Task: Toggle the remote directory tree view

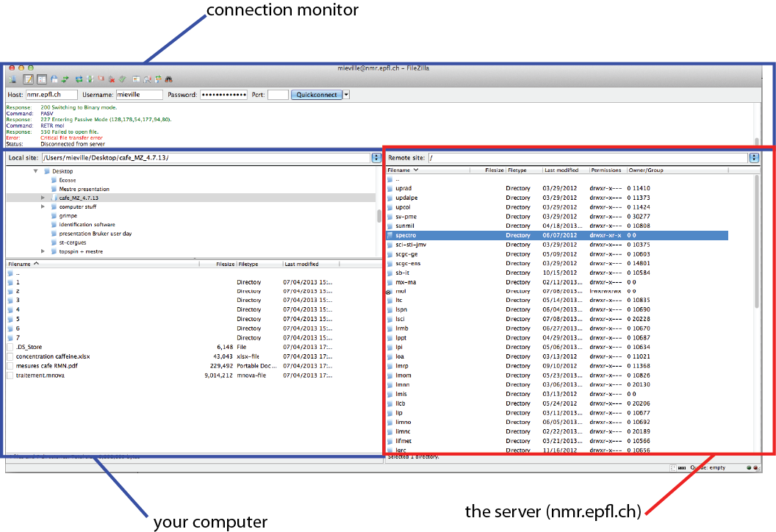Action: click(54, 79)
